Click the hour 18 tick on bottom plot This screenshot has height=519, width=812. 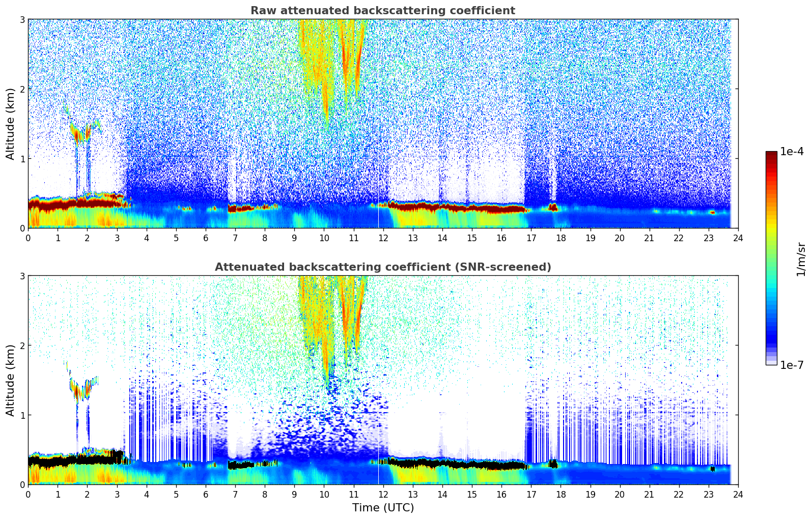click(561, 494)
